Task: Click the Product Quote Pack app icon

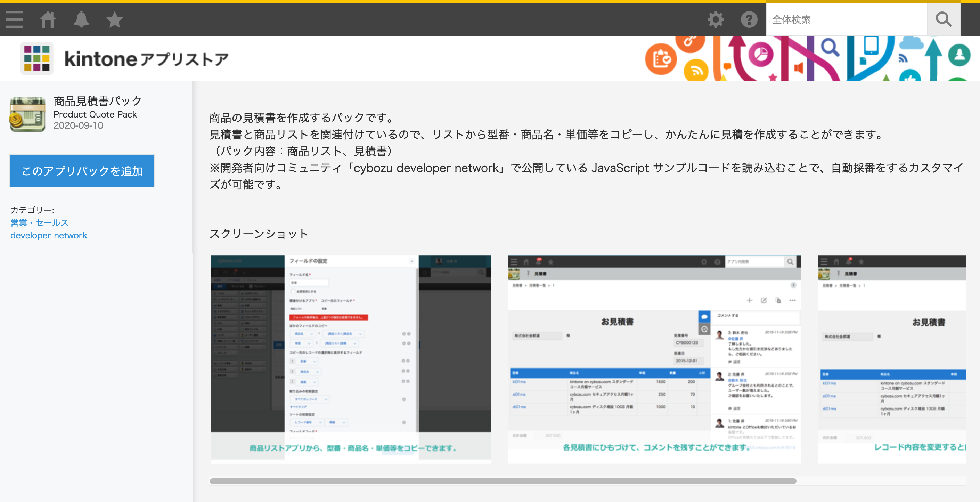Action: click(x=27, y=114)
